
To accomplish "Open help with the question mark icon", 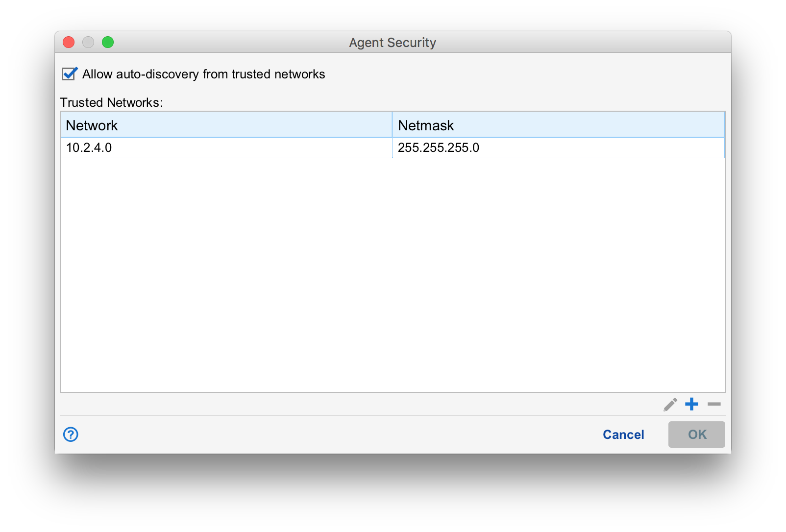I will pos(71,435).
